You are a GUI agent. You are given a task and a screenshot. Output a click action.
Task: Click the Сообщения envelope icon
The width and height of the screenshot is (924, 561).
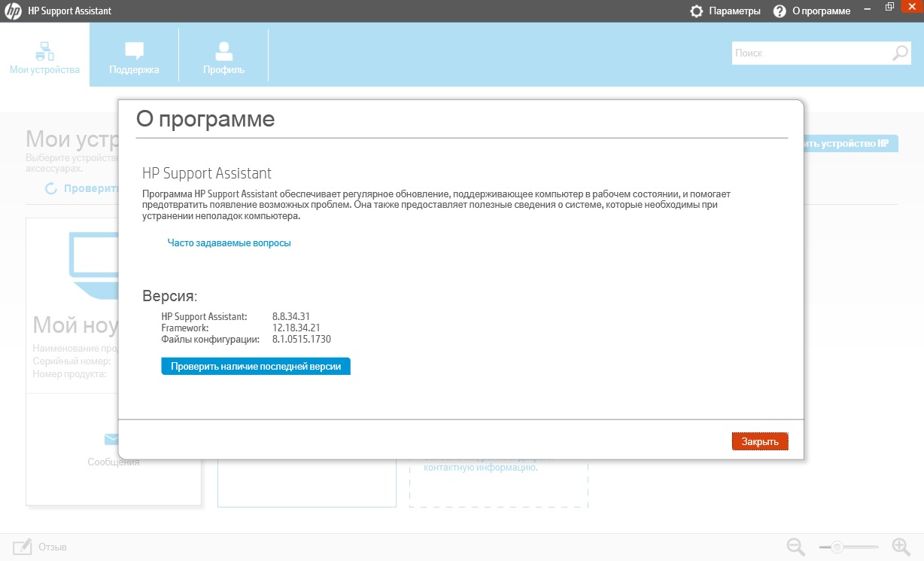(x=112, y=439)
